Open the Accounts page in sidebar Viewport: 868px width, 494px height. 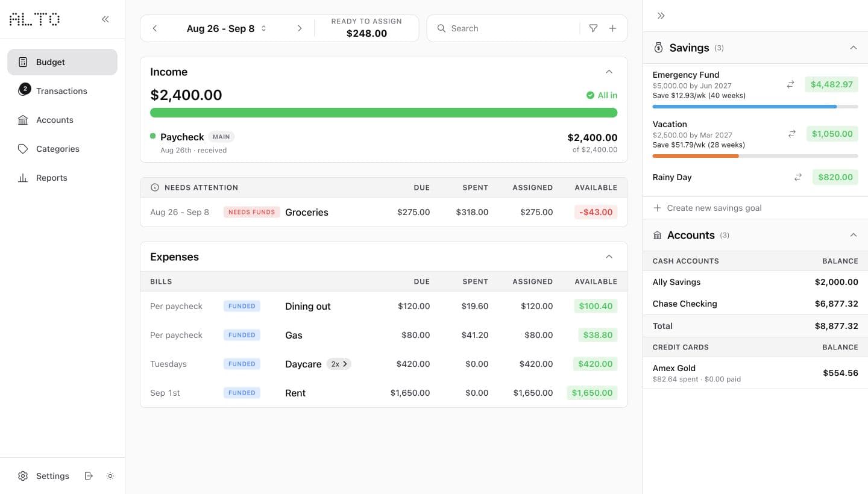tap(62, 120)
